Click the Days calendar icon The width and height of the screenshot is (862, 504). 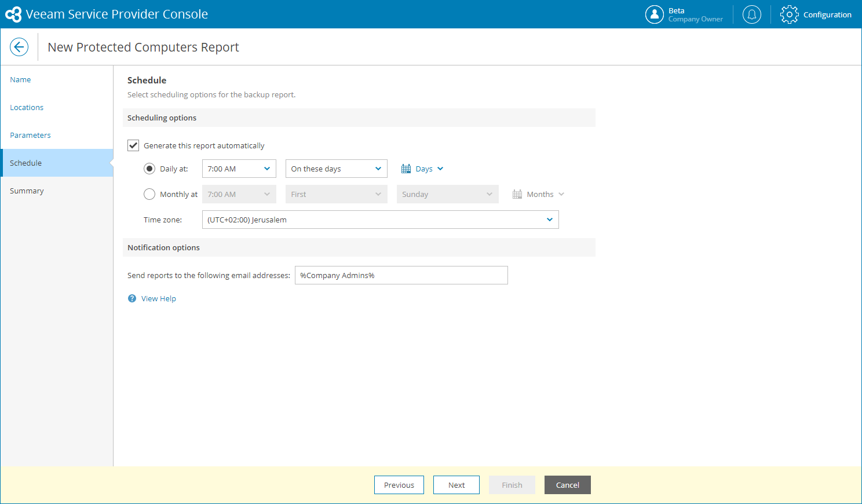click(406, 169)
